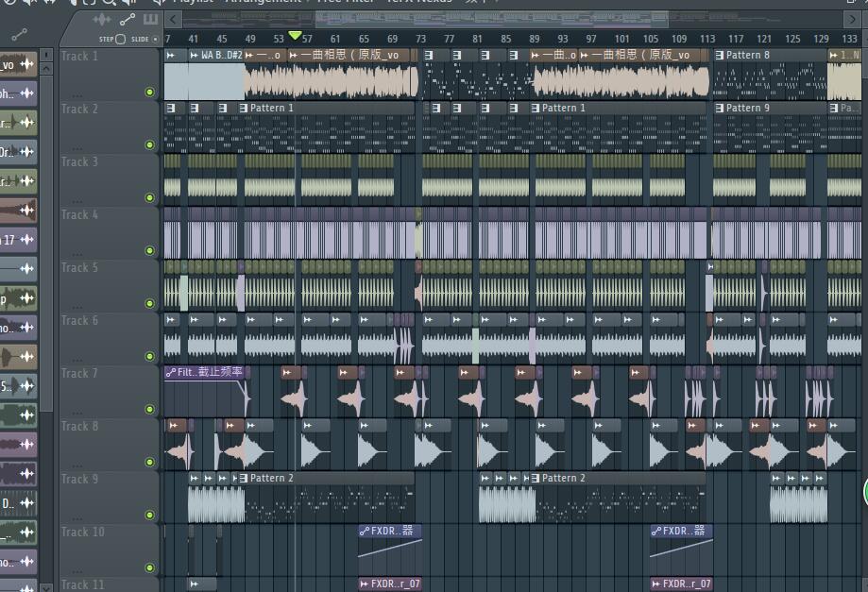The image size is (868, 592).
Task: Open the Track 3 options dots
Action: (x=77, y=200)
